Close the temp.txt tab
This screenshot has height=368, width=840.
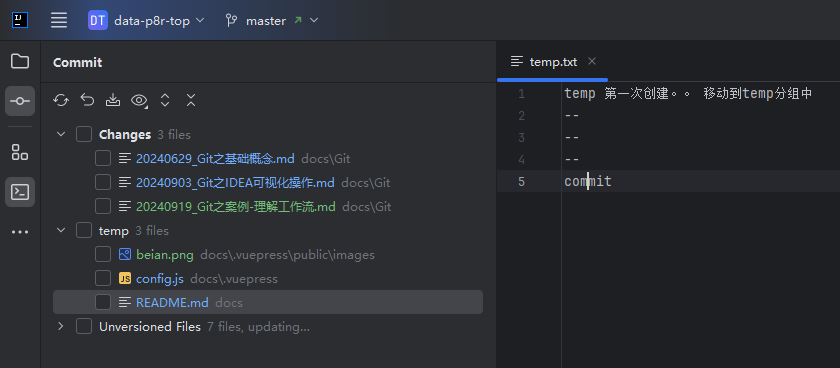pos(592,62)
